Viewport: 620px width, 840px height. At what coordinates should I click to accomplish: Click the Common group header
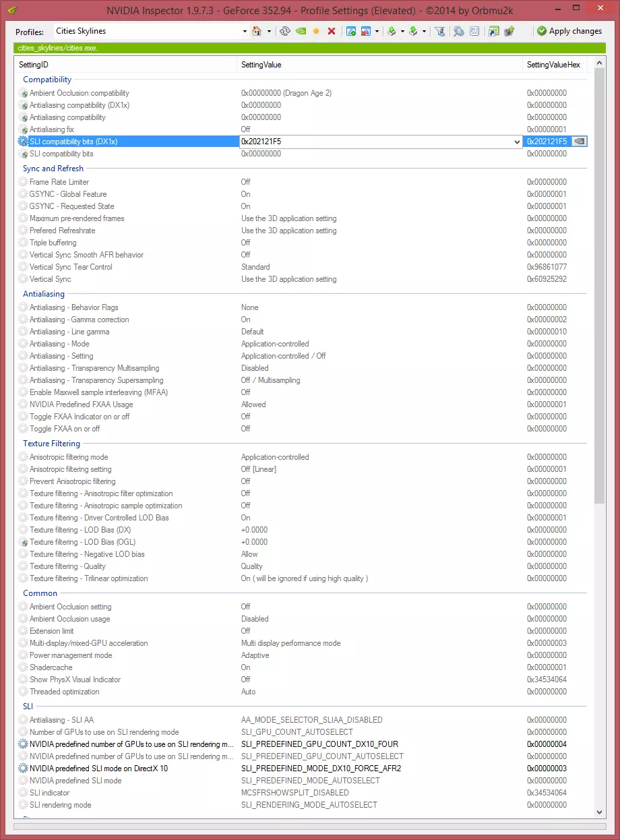[40, 593]
